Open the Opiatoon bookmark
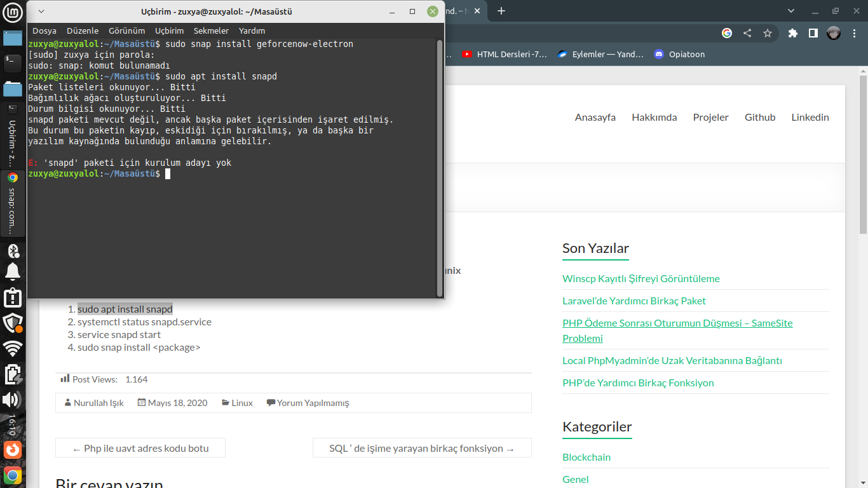This screenshot has height=488, width=868. pyautogui.click(x=679, y=54)
